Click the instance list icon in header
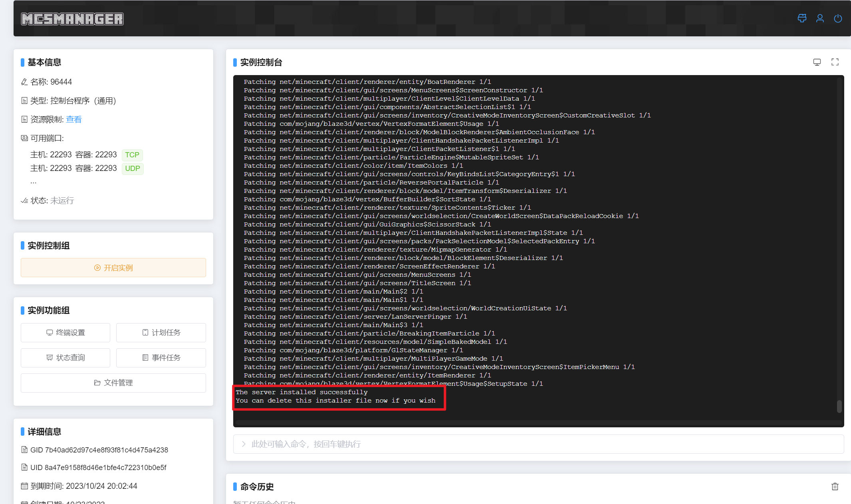 802,18
